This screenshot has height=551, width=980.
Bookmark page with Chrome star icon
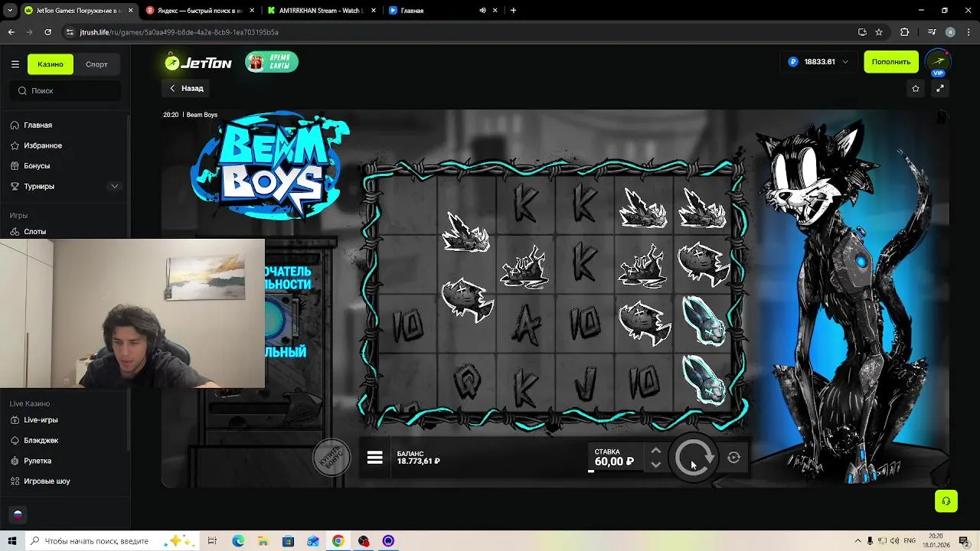pos(879,32)
